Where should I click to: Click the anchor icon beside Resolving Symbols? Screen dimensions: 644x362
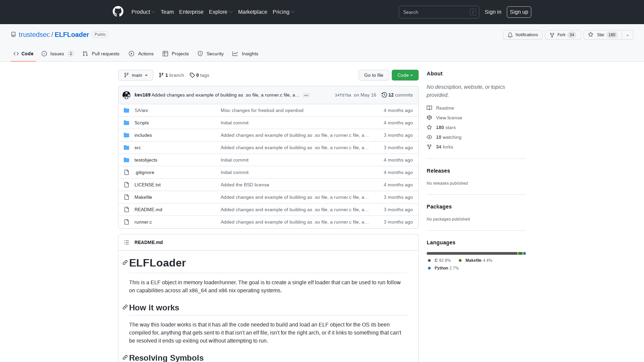125,357
